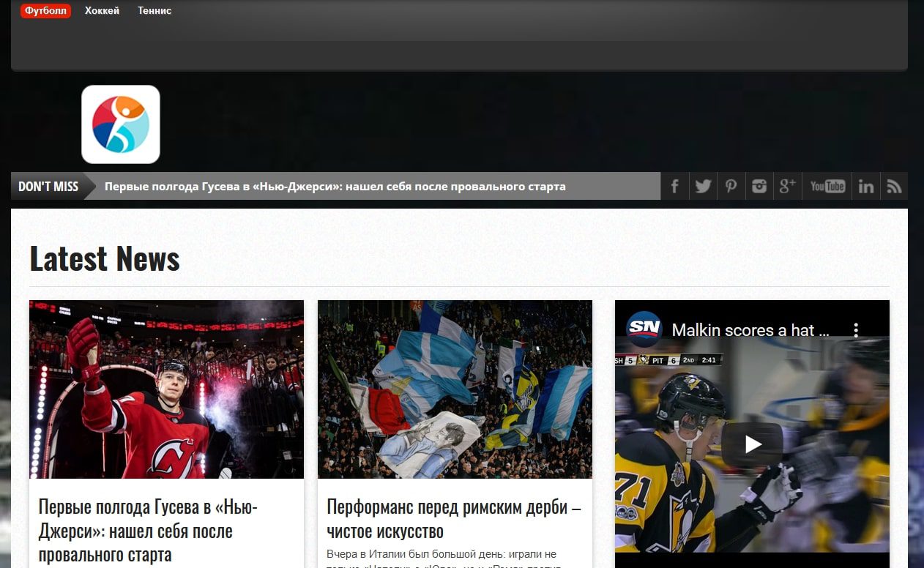Open the Instagram social icon
924x568 pixels.
(x=759, y=186)
